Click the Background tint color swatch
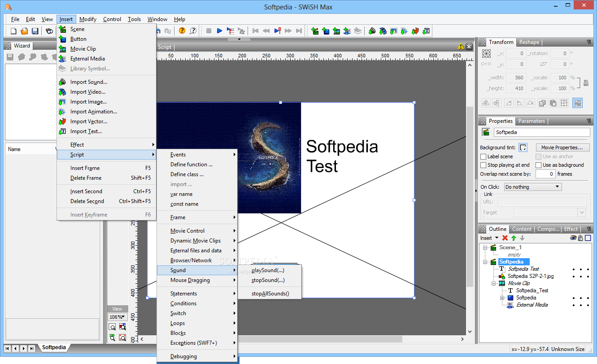This screenshot has height=364, width=597. click(523, 147)
